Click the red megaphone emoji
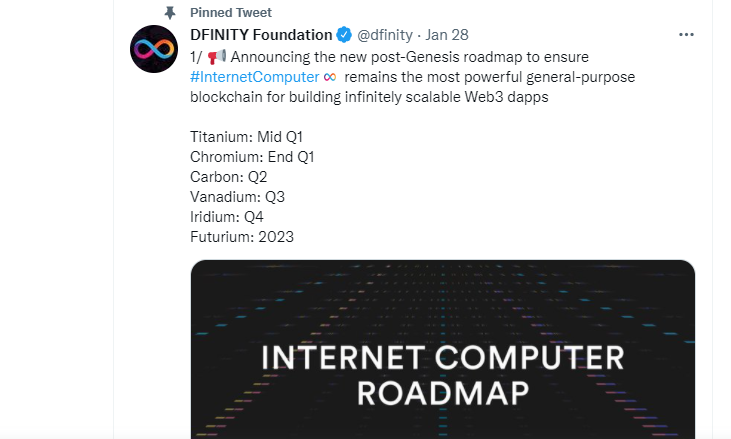This screenshot has width=731, height=439. pos(217,57)
